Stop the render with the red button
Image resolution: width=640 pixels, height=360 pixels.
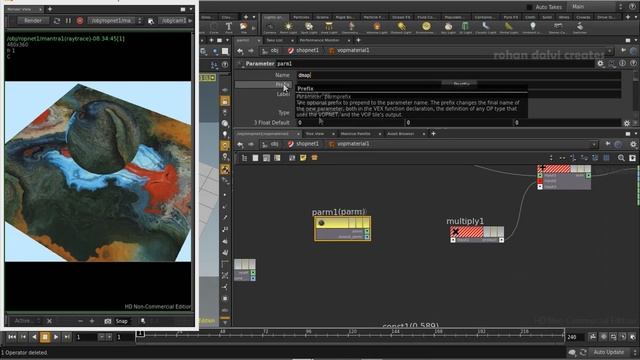coord(80,20)
